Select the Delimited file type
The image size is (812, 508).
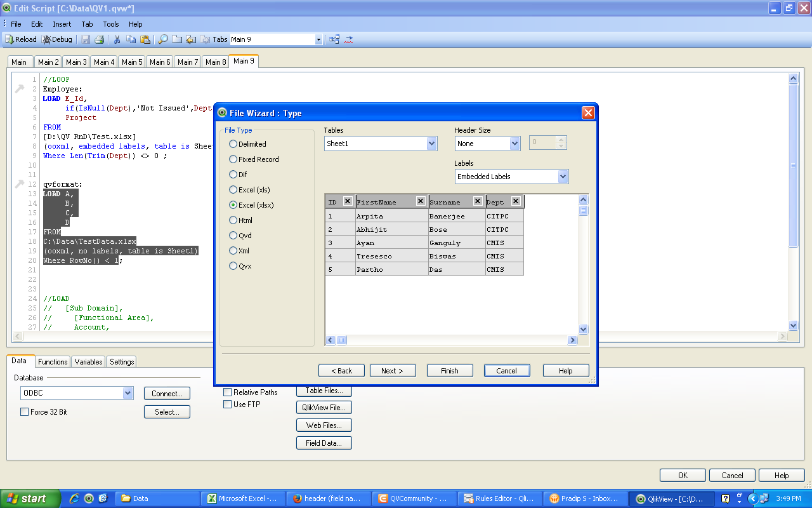[233, 144]
